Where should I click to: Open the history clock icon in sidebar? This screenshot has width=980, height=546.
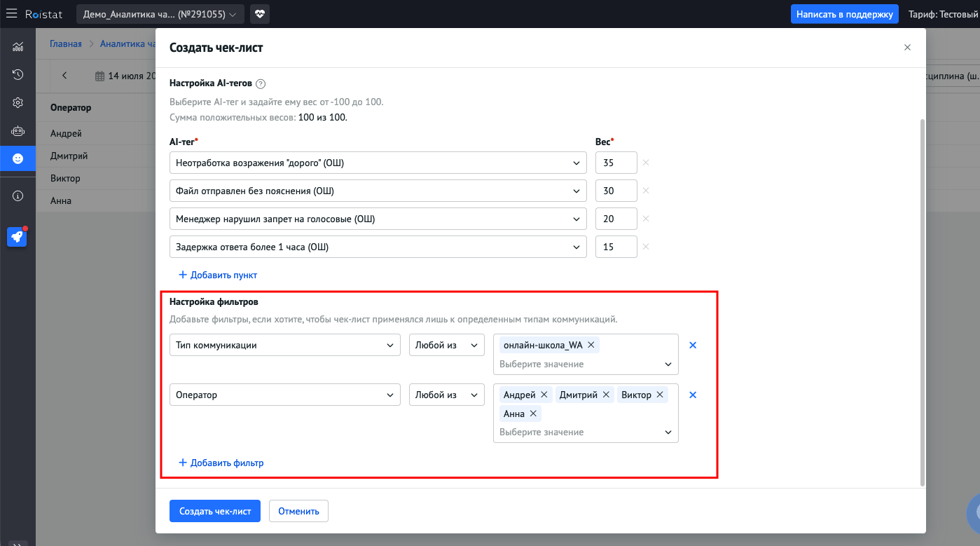tap(18, 74)
